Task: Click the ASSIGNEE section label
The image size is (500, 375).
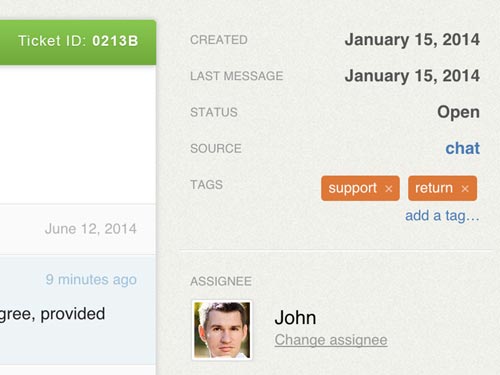Action: pyautogui.click(x=221, y=281)
